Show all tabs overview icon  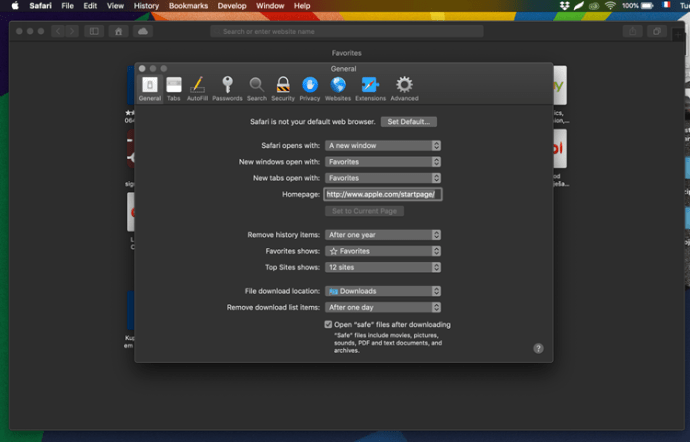[x=657, y=31]
